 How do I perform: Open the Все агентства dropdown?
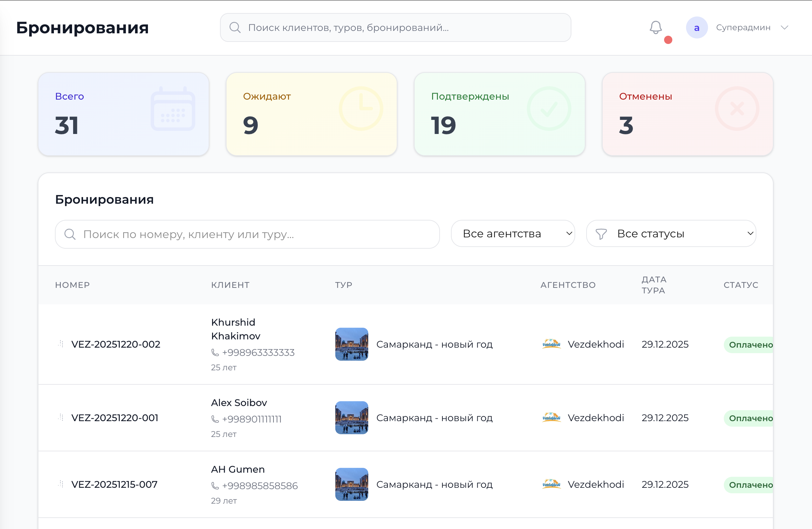click(513, 234)
